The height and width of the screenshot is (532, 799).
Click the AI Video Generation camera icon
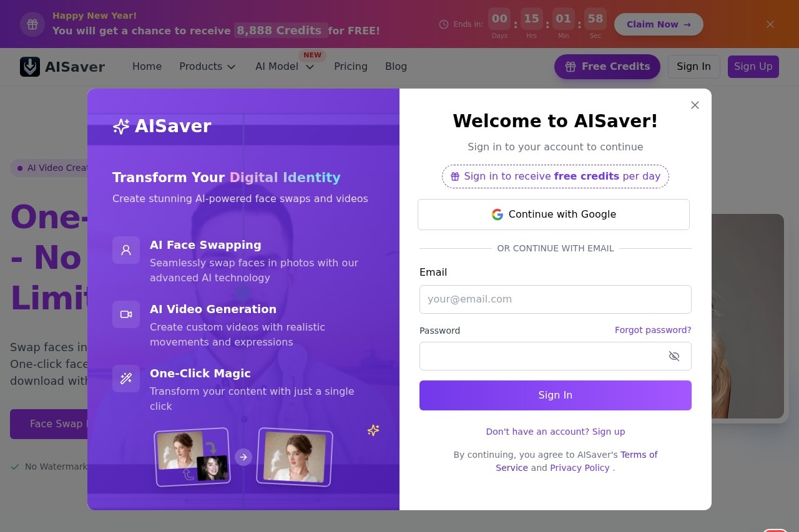point(126,314)
